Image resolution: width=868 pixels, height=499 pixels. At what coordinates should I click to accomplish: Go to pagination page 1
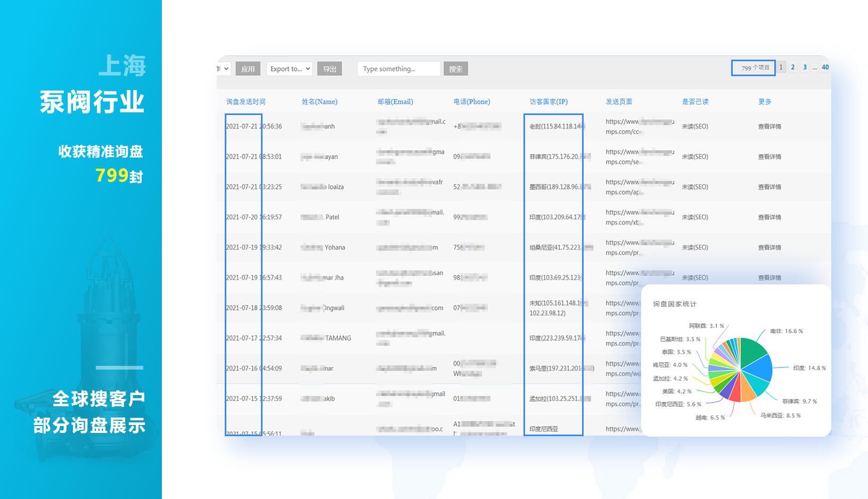point(781,67)
